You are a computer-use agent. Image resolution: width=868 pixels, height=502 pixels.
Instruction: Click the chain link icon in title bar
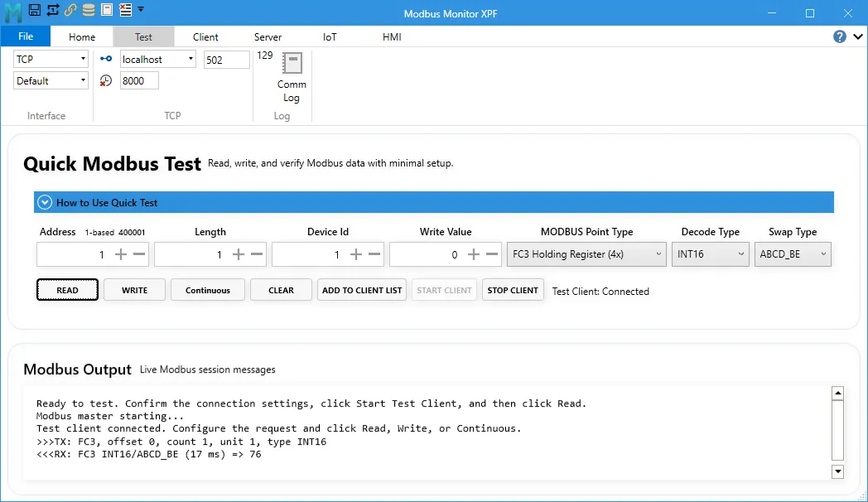point(70,9)
